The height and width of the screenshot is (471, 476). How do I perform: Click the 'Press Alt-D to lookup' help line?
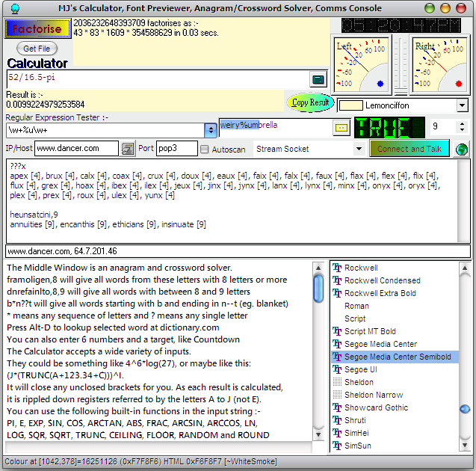pos(113,327)
